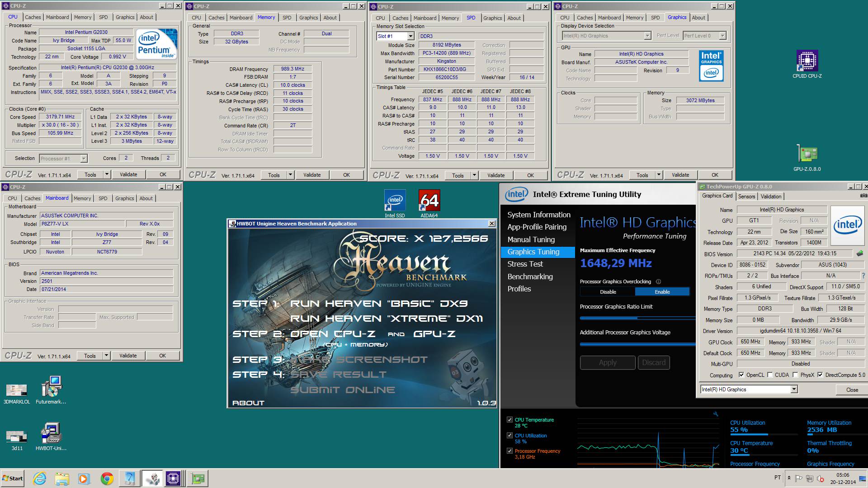
Task: Click the Start button on taskbar
Action: (12, 479)
